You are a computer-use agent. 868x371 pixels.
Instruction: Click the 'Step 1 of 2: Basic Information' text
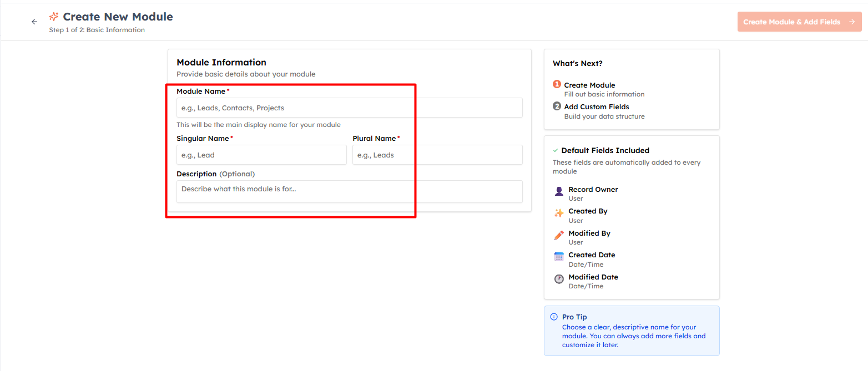coord(97,30)
